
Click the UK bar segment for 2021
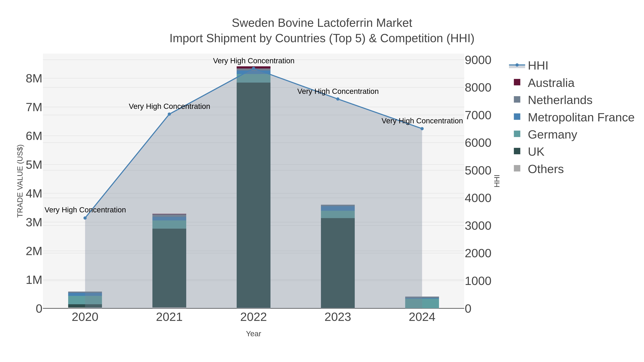[169, 268]
